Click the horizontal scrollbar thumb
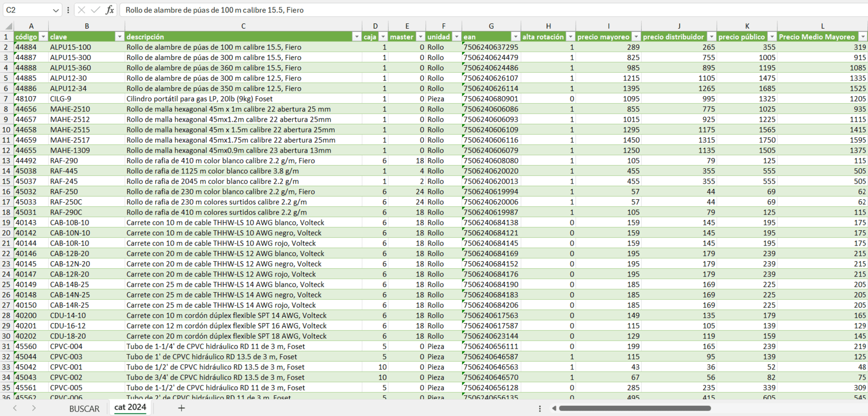The image size is (868, 416). click(635, 408)
